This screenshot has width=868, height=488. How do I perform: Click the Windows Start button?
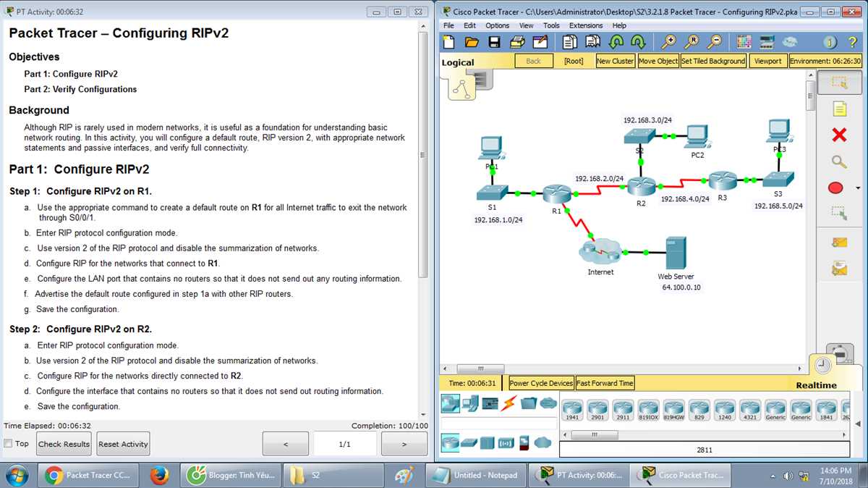point(16,475)
